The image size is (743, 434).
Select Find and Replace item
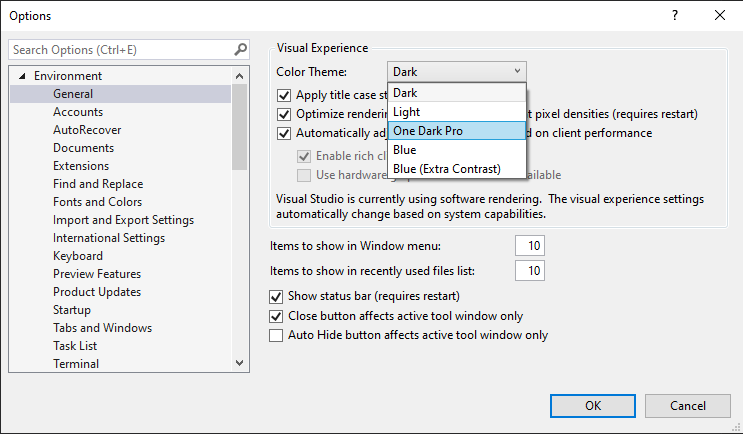tap(98, 184)
